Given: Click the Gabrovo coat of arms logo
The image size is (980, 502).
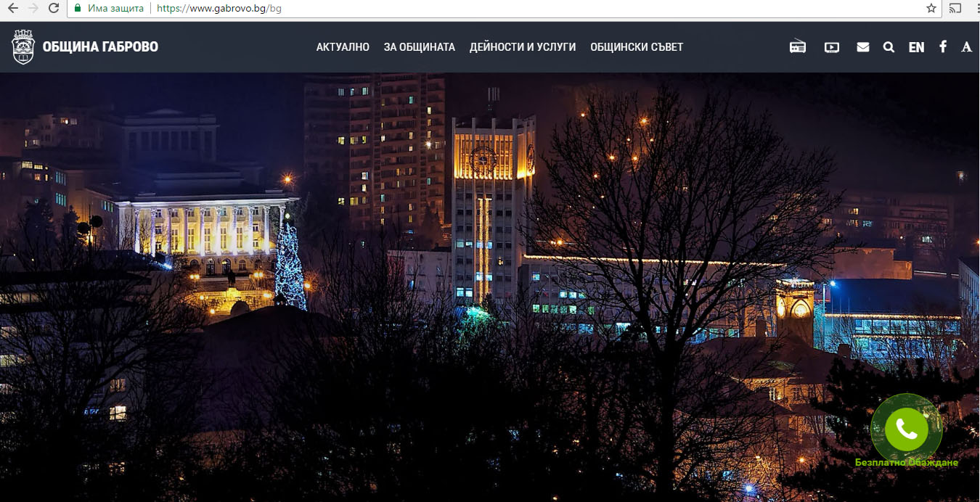Looking at the screenshot, I should pos(23,47).
